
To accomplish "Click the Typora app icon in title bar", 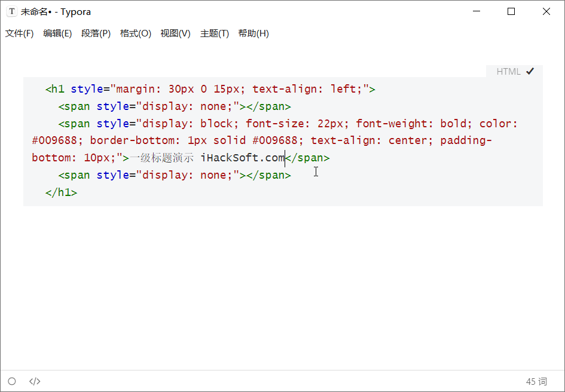I will click(x=11, y=11).
